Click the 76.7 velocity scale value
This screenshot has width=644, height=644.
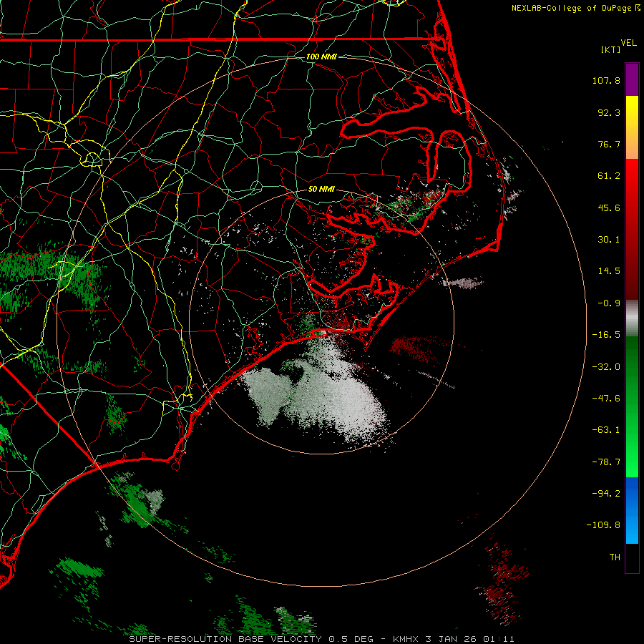[x=609, y=144]
